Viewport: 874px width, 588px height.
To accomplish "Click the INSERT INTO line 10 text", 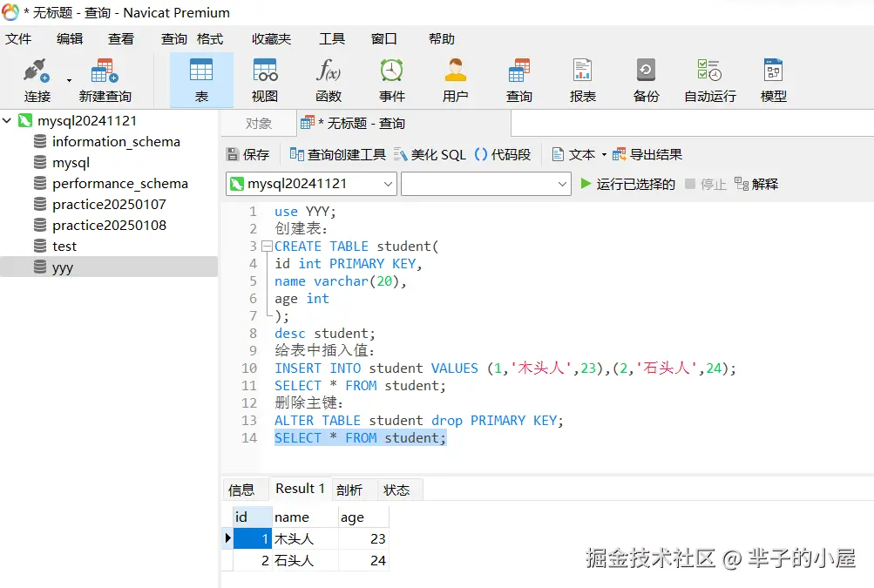I will coord(505,368).
